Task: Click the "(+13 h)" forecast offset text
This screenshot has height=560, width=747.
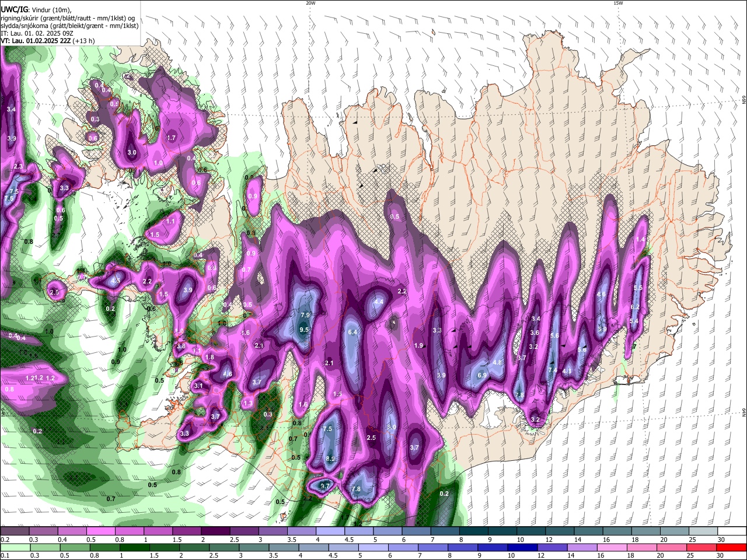Action: coord(82,41)
